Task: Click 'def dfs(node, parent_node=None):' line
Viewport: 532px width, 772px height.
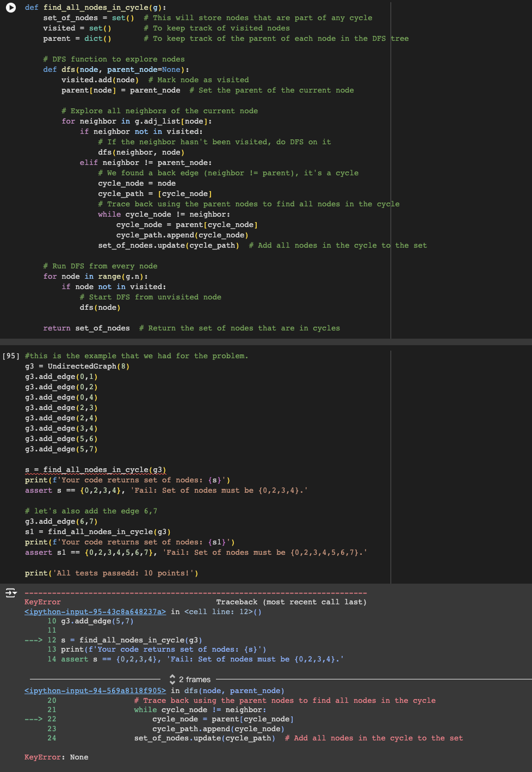Action: coord(116,70)
